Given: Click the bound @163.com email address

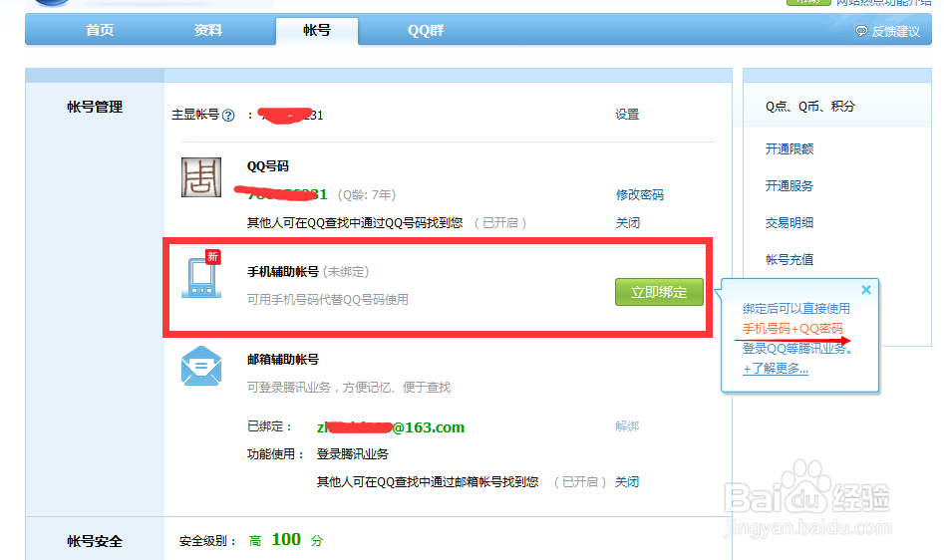Looking at the screenshot, I should click(x=390, y=427).
